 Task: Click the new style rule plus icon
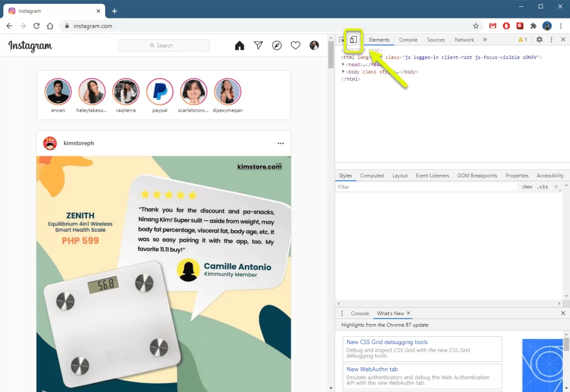pos(556,187)
